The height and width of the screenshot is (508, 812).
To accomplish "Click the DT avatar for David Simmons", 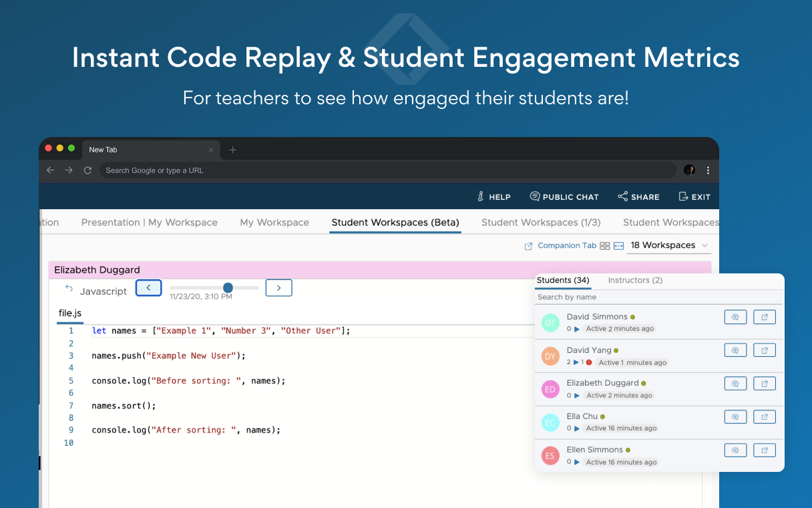I will coord(550,323).
